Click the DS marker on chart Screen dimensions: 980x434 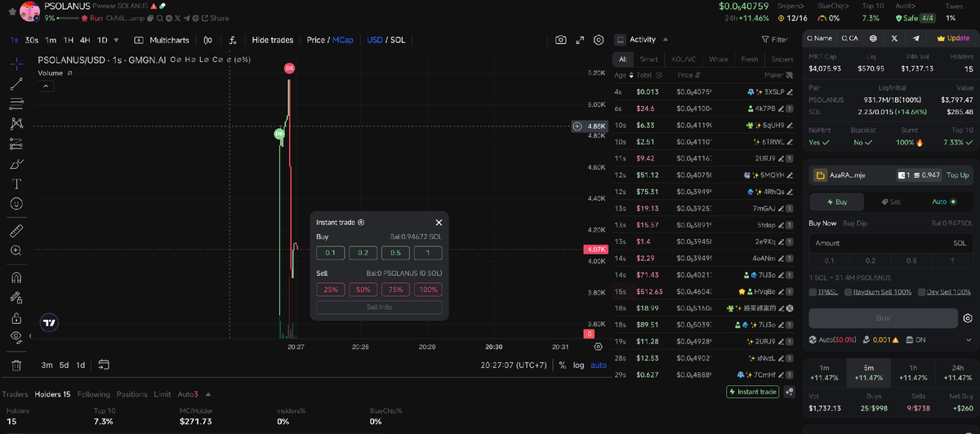tap(289, 69)
